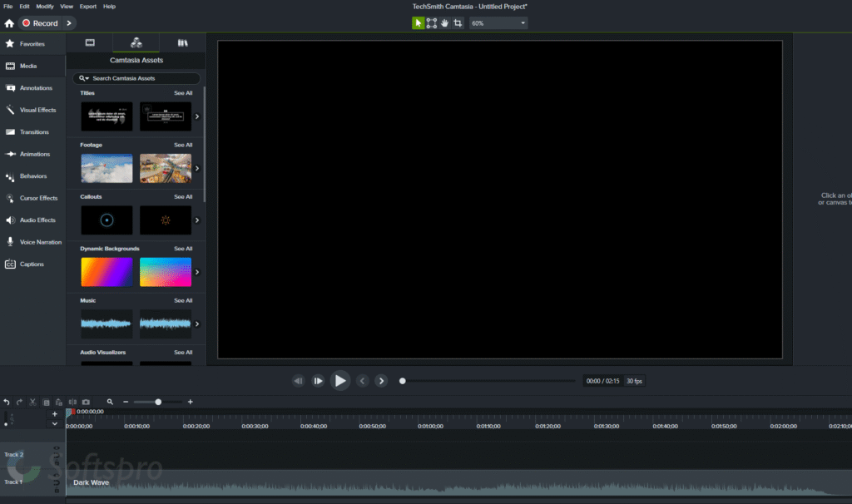Click See All for Callouts

tap(183, 196)
